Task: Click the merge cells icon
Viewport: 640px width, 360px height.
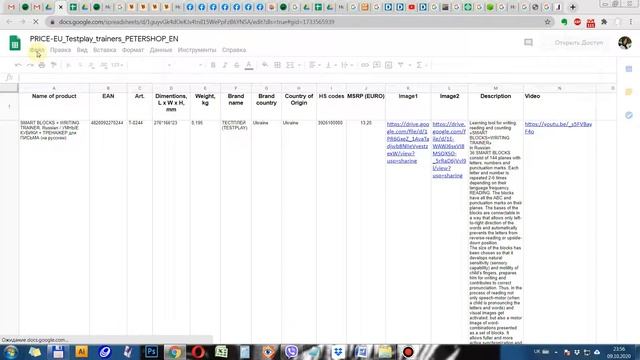Action: point(290,65)
